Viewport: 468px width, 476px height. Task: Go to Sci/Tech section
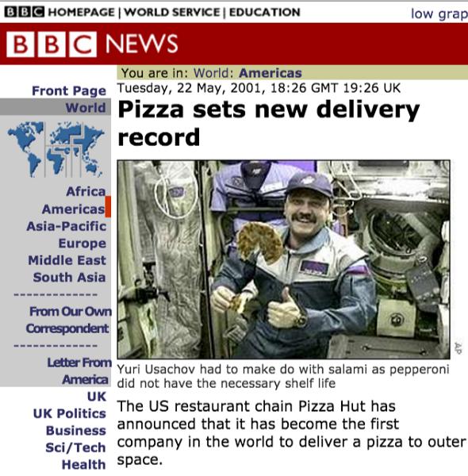(x=75, y=447)
